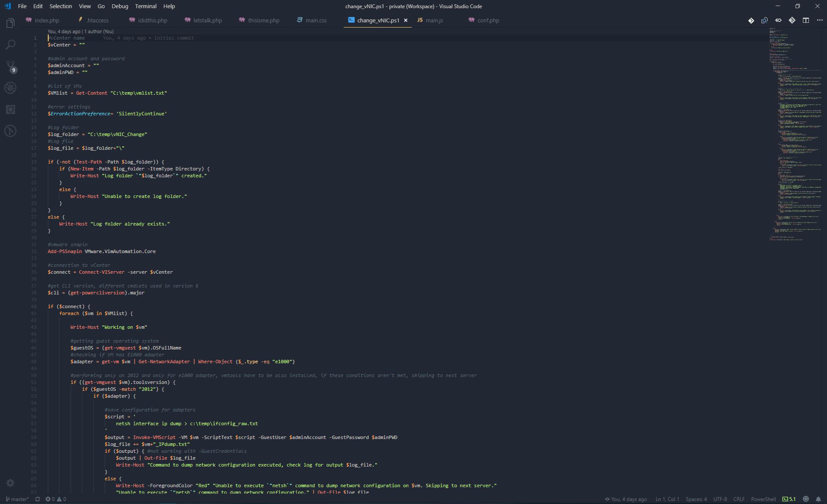Click the git branch master* indicator
827x504 pixels.
pos(17,499)
